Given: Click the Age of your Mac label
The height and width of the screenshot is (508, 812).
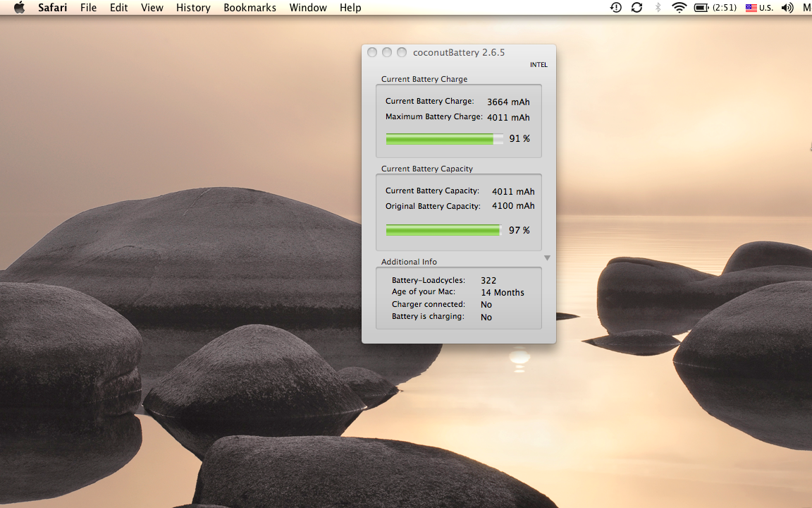Looking at the screenshot, I should (x=424, y=292).
